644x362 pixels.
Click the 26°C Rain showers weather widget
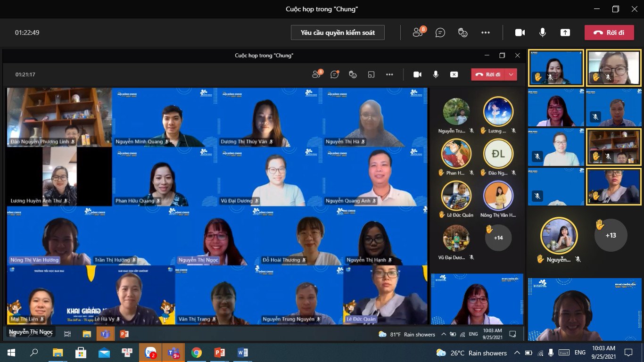[472, 353]
